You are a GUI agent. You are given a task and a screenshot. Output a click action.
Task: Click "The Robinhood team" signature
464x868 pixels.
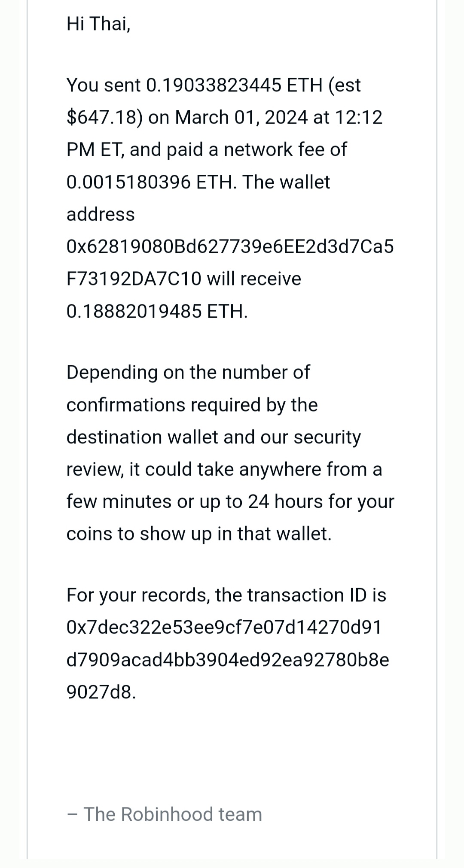(x=172, y=814)
